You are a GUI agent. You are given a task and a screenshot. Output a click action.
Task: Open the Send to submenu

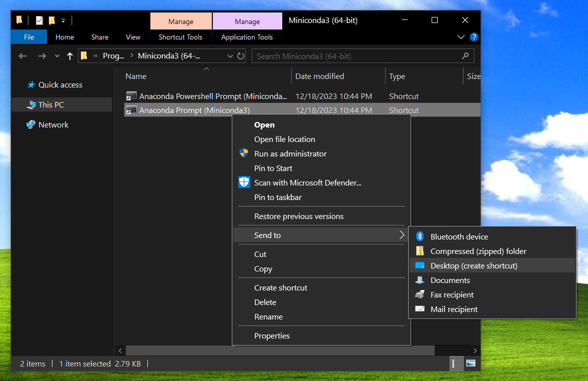321,235
